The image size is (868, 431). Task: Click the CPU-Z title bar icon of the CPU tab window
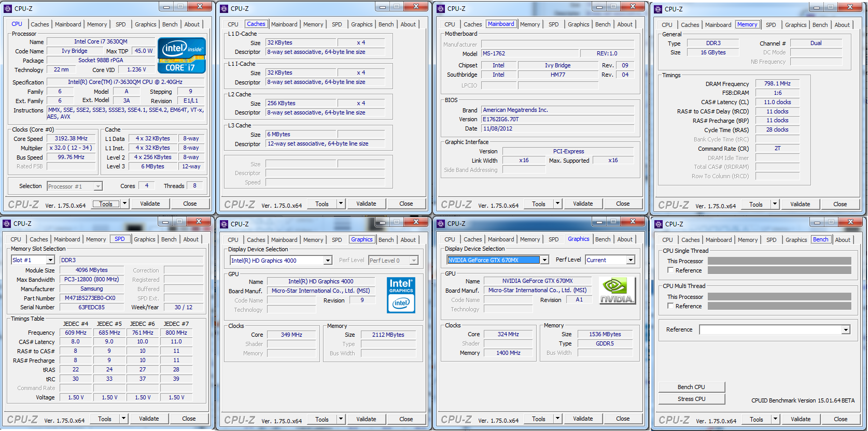(7, 8)
